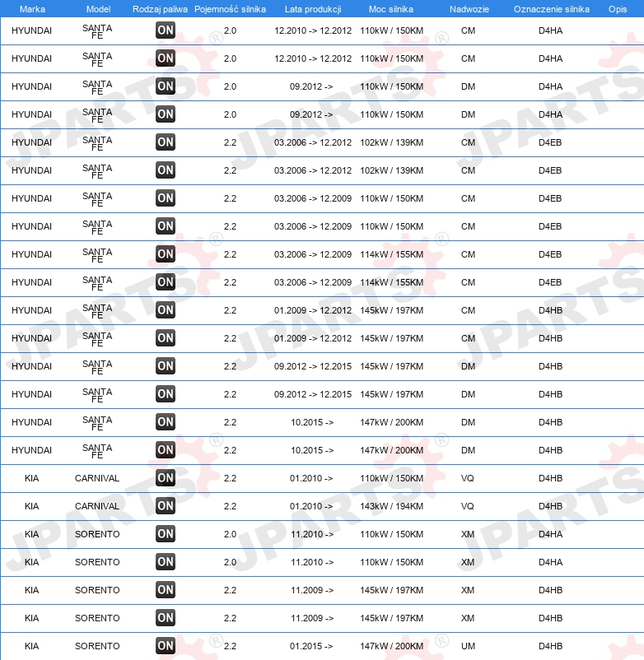Click ON icon in first SORENTO 2.0 D4HA row
644x660 pixels.
click(x=165, y=534)
